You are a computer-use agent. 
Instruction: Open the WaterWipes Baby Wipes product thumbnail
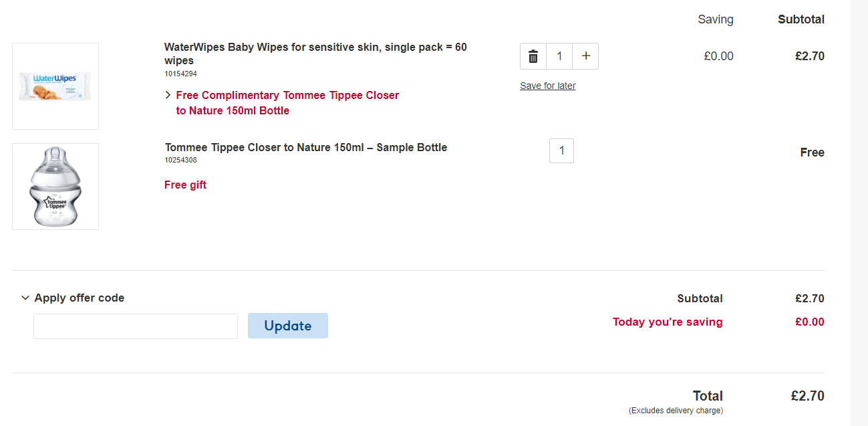pos(55,86)
